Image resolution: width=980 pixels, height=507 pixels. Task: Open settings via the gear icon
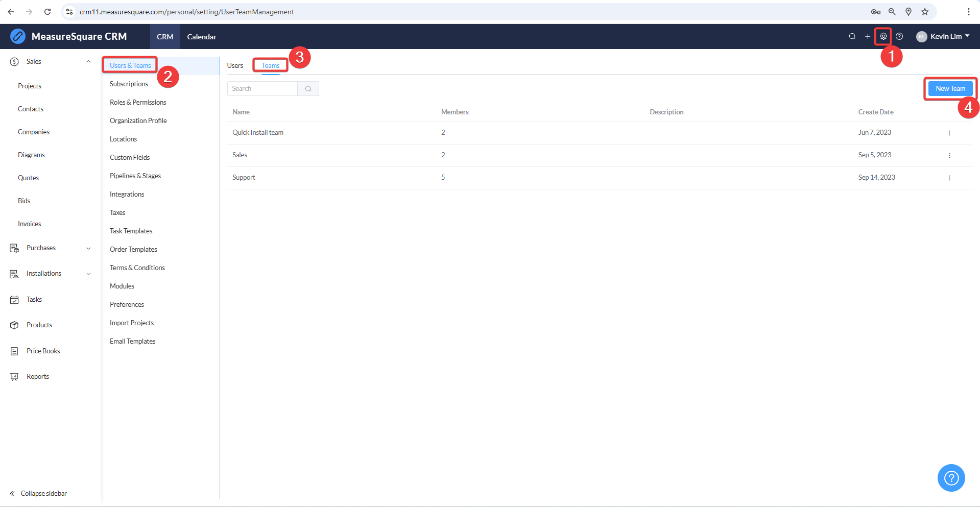click(x=883, y=36)
